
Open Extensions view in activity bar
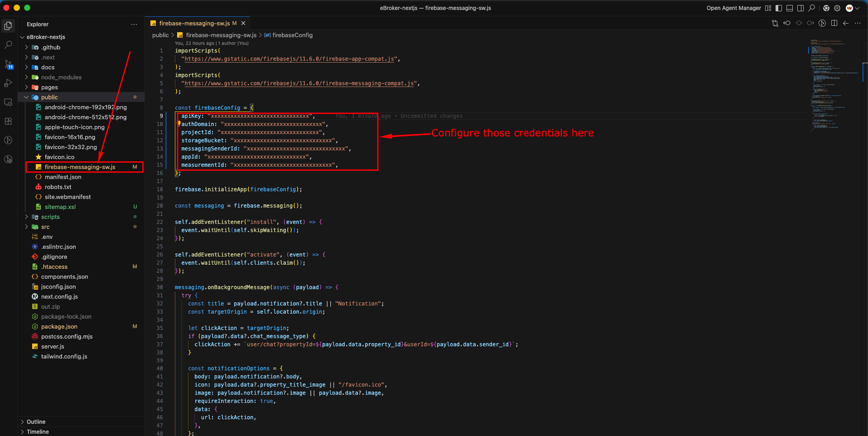click(8, 121)
